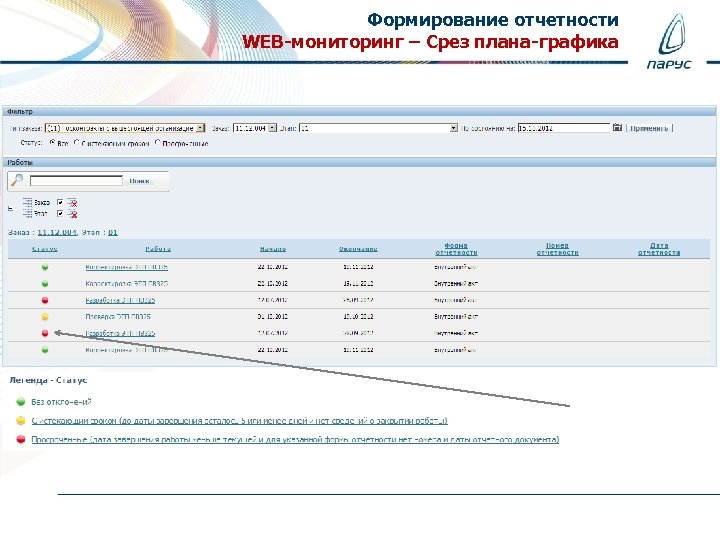
Task: Click green legend icon Без отклонений
Action: click(21, 402)
